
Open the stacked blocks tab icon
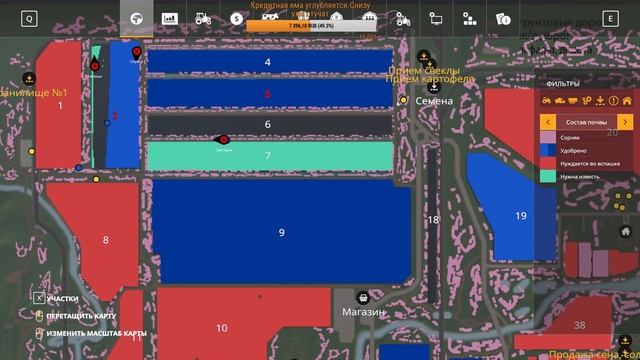click(469, 19)
